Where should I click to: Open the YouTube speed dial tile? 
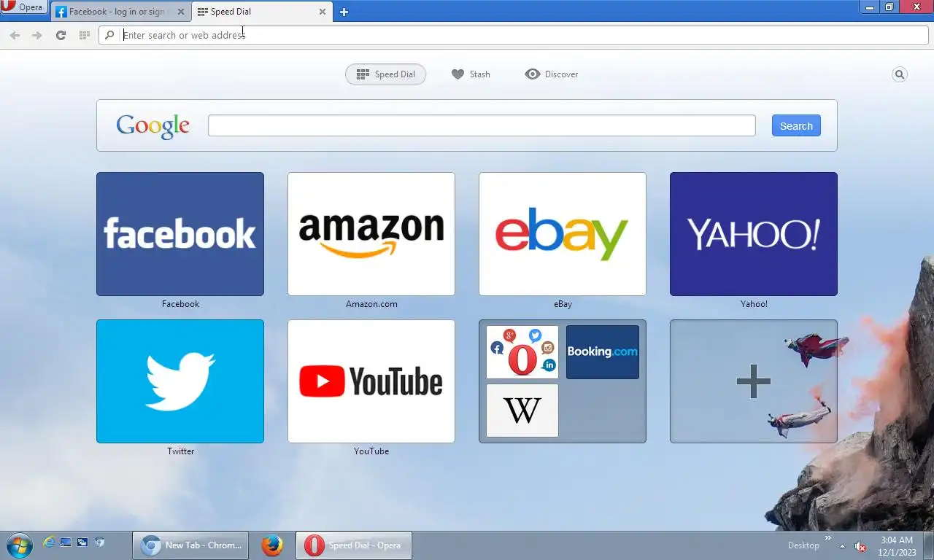coord(371,381)
